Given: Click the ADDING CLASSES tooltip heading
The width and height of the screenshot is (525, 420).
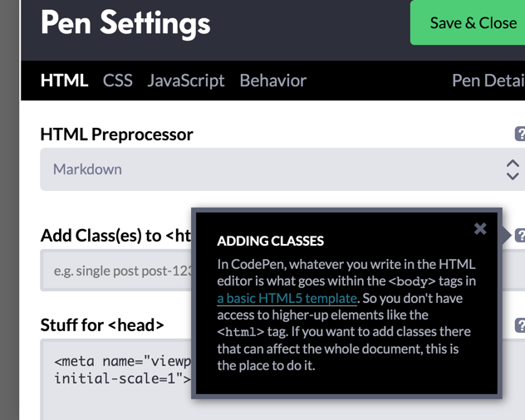Looking at the screenshot, I should tap(271, 241).
